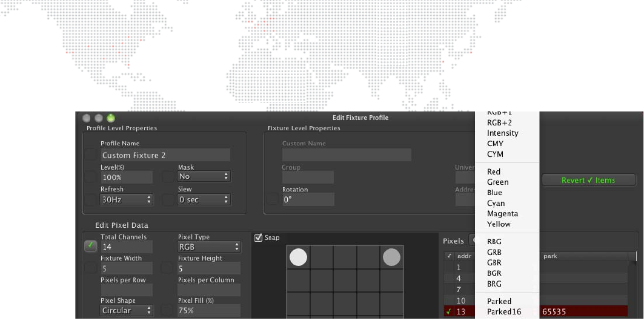The width and height of the screenshot is (644, 332).
Task: Click the Revert ✓ Items button
Action: [588, 180]
